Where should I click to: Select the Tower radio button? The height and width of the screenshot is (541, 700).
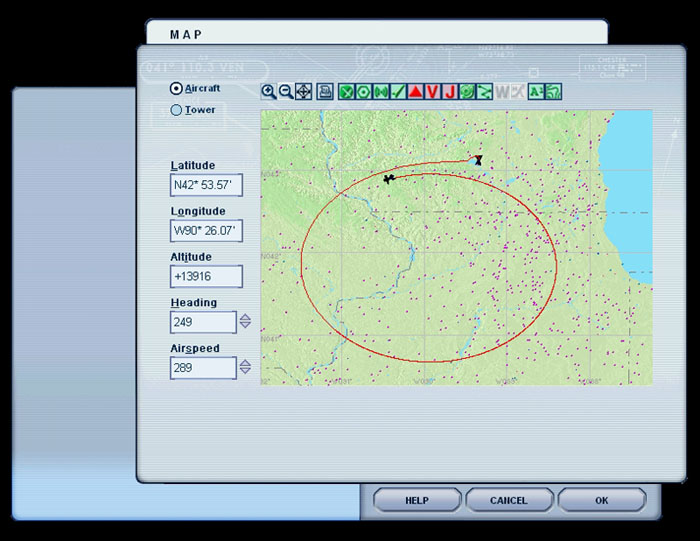[x=177, y=110]
